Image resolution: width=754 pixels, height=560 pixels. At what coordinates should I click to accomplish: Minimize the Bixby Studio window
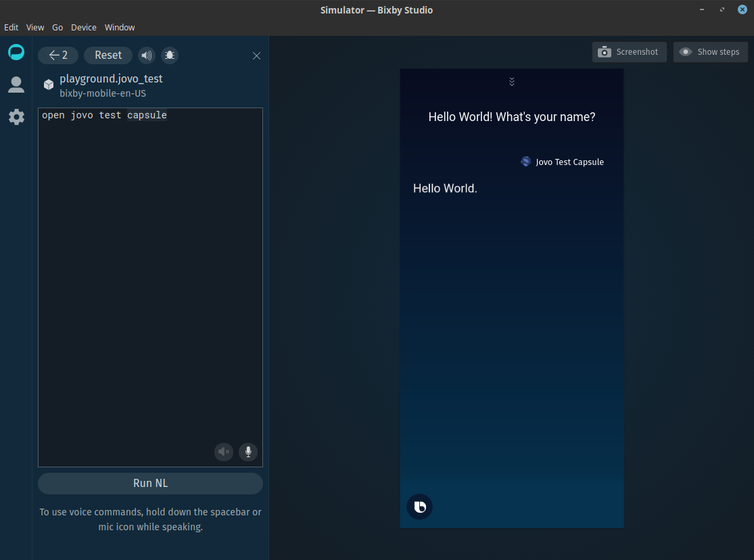(702, 9)
